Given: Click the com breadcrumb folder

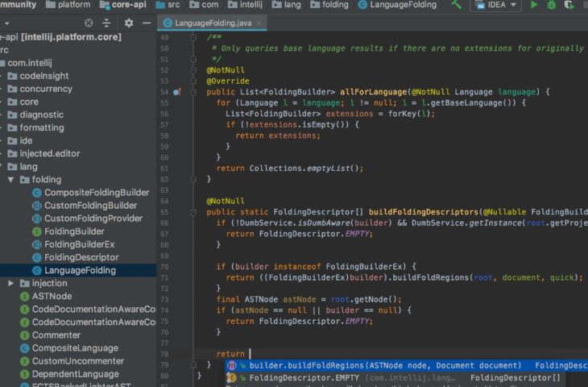Looking at the screenshot, I should pyautogui.click(x=204, y=5).
